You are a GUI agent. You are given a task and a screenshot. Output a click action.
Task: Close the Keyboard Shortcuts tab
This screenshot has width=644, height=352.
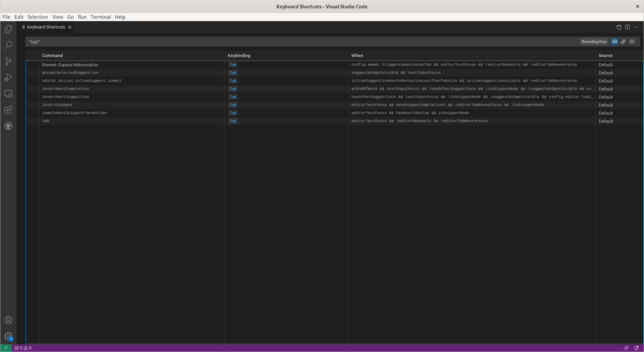70,27
